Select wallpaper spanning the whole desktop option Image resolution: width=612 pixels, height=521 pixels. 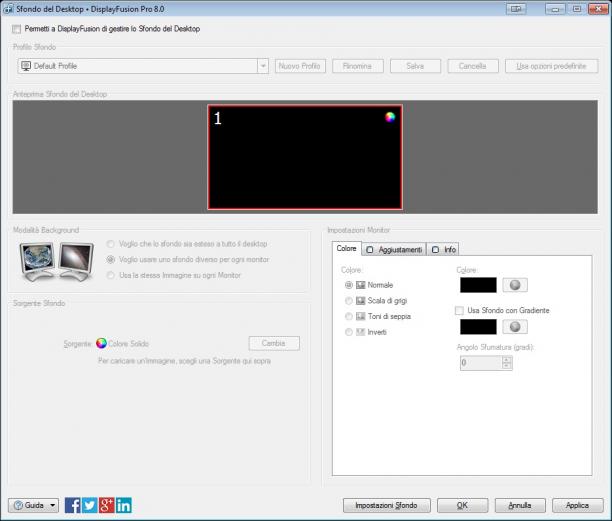click(111, 244)
